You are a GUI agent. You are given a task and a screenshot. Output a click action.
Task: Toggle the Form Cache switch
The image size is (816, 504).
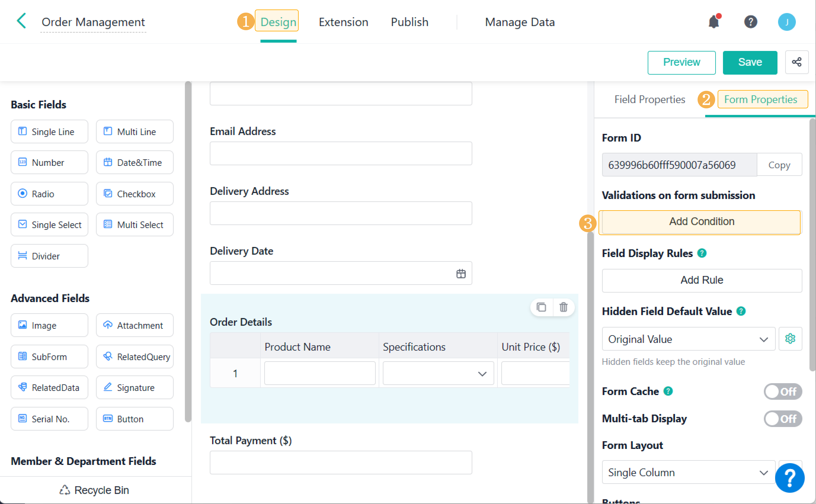(782, 391)
